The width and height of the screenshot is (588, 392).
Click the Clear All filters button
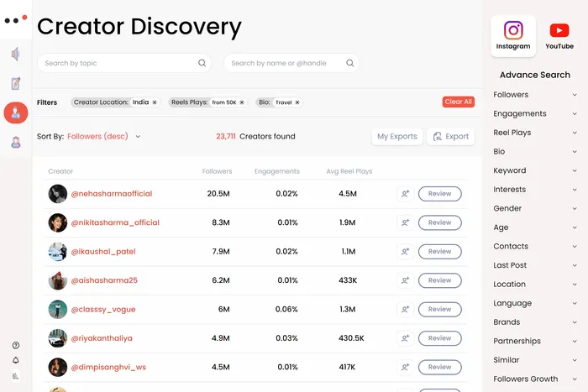pos(458,102)
